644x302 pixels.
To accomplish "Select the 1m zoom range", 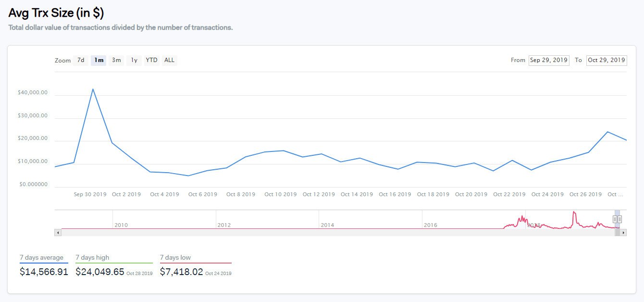I will point(99,60).
